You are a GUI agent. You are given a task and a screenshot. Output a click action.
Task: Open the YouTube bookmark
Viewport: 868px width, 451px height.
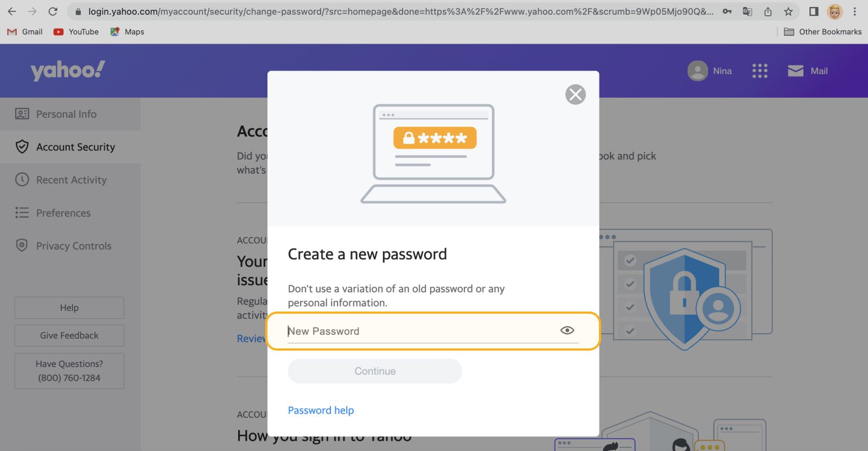[x=76, y=31]
